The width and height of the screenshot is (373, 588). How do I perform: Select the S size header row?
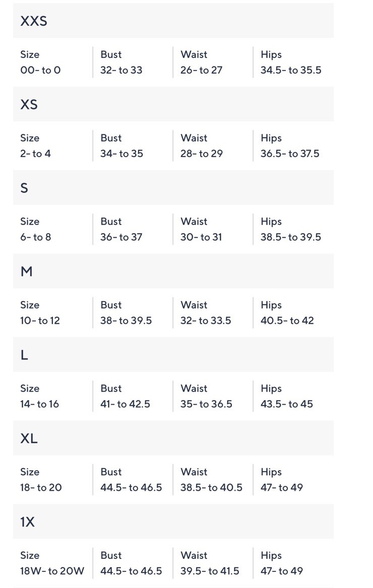point(173,187)
